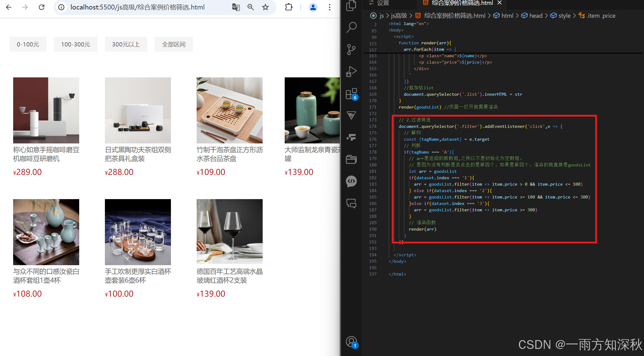This screenshot has width=644, height=356.
Task: Open the Run and Debug view
Action: point(351,72)
